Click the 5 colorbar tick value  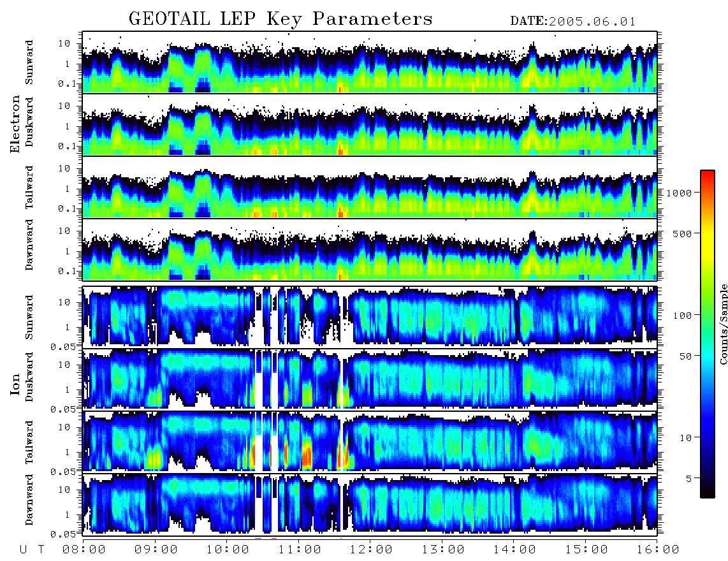[x=688, y=478]
